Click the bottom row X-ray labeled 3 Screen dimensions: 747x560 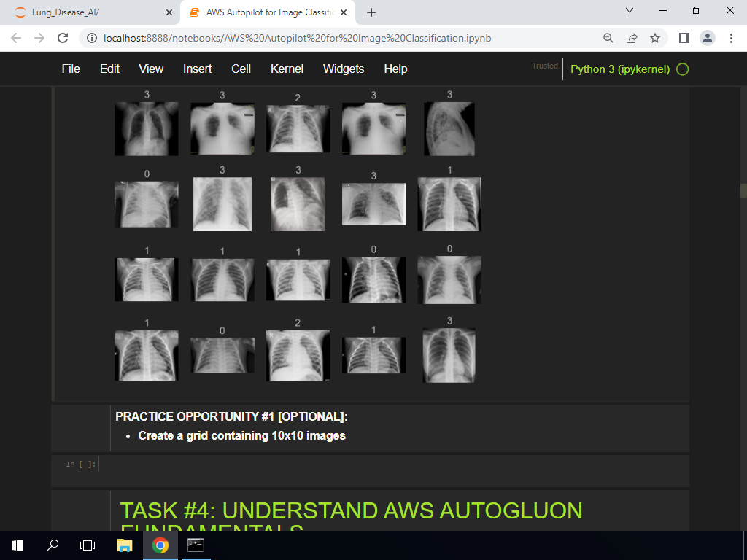click(x=449, y=355)
